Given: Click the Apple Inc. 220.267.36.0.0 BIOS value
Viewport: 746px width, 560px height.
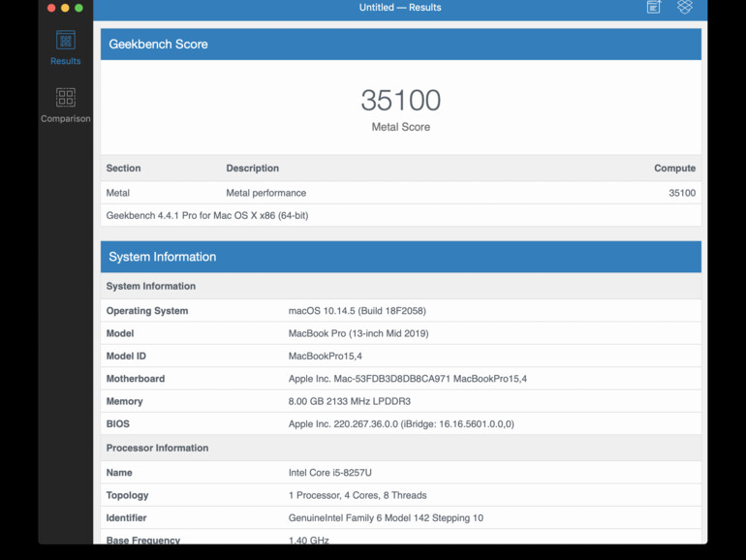Looking at the screenshot, I should [x=401, y=424].
